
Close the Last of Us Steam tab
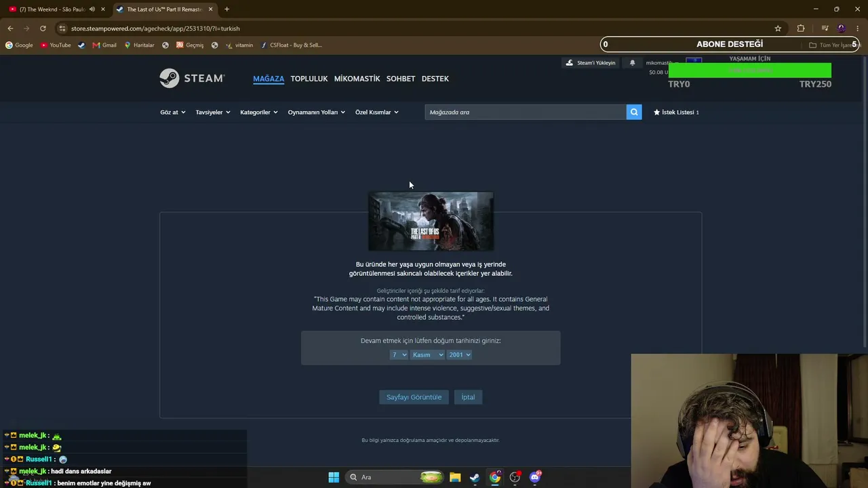tap(210, 9)
